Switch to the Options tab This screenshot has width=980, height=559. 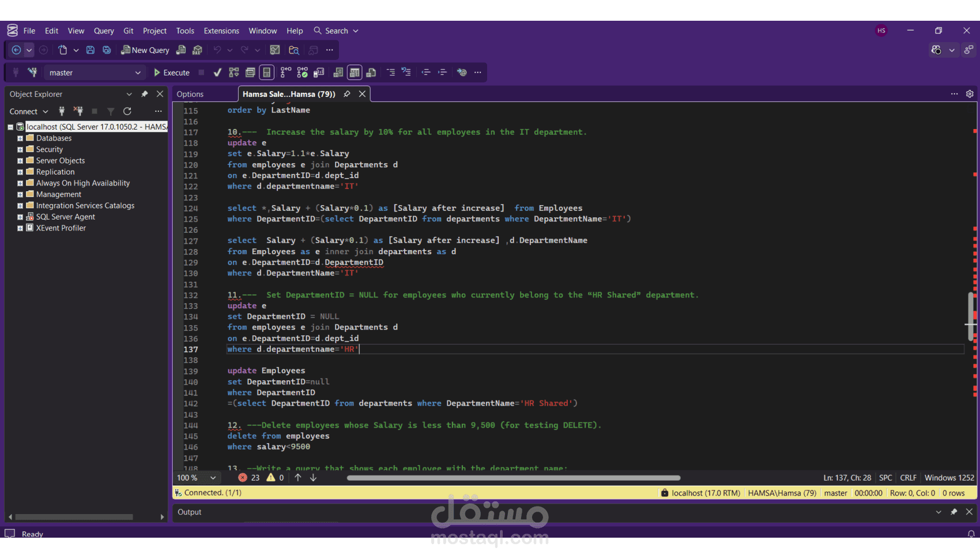tap(190, 94)
